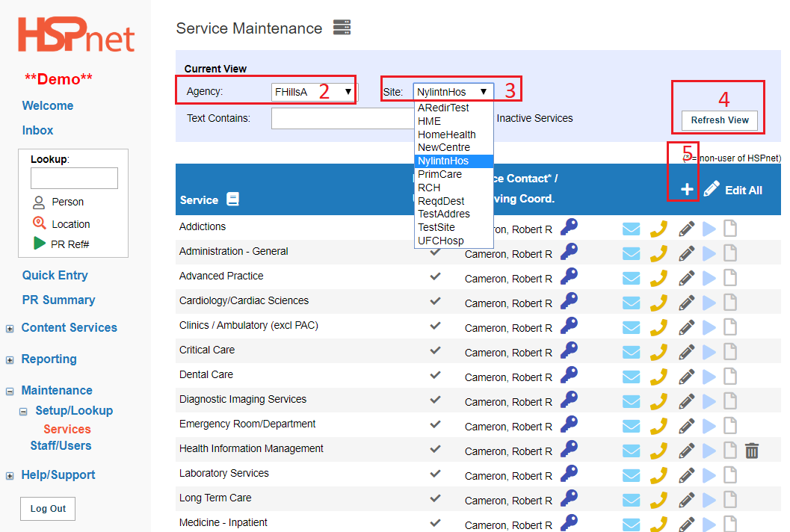Click the Service column header
The width and height of the screenshot is (790, 532).
(x=199, y=200)
